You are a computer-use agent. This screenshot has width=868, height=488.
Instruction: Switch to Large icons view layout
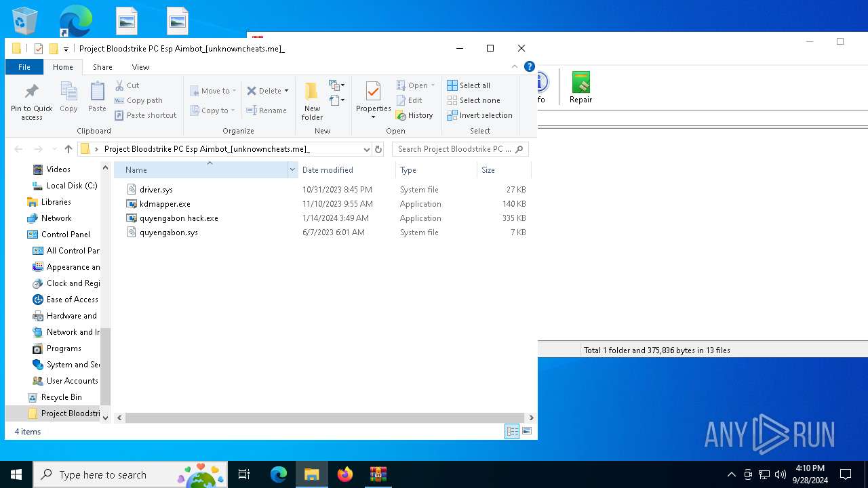point(527,431)
